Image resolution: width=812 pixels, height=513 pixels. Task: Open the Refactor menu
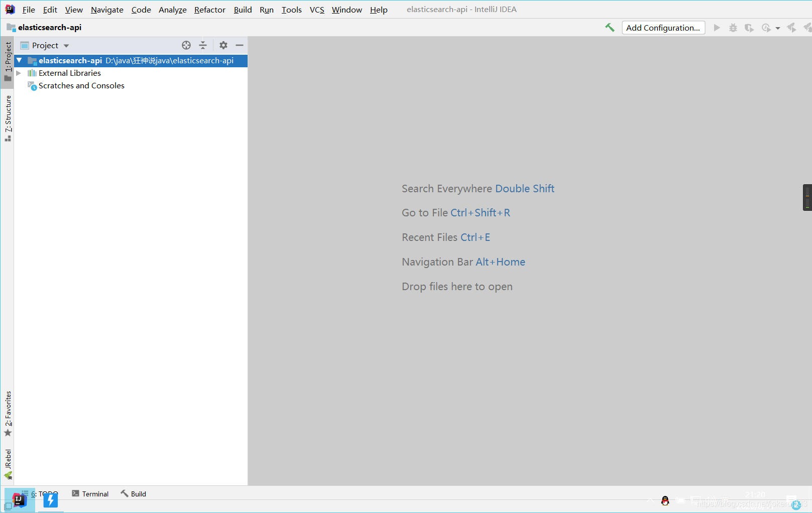(210, 10)
